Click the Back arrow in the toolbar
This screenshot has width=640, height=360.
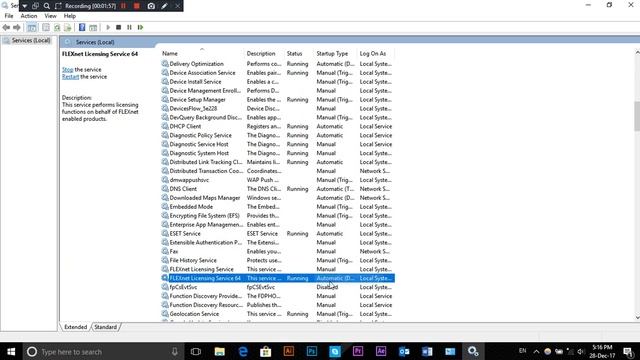pyautogui.click(x=6, y=27)
